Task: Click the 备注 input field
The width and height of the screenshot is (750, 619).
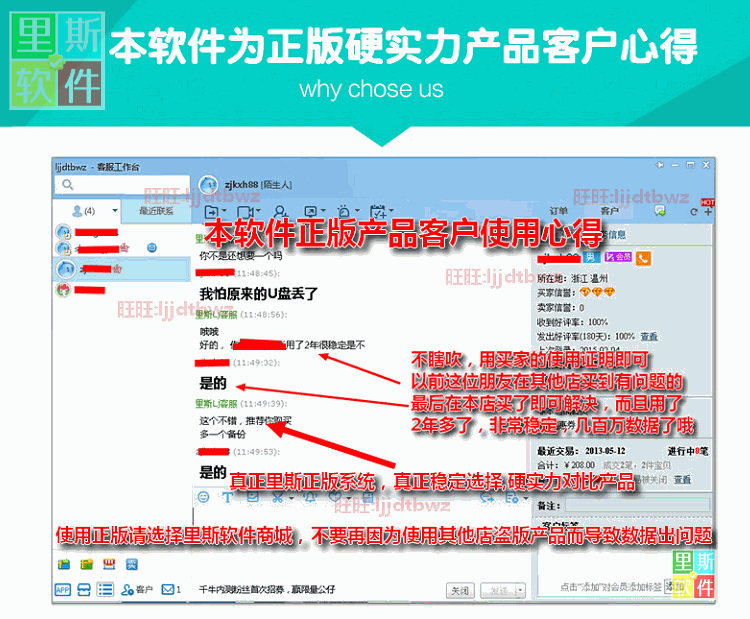Action: (x=638, y=506)
